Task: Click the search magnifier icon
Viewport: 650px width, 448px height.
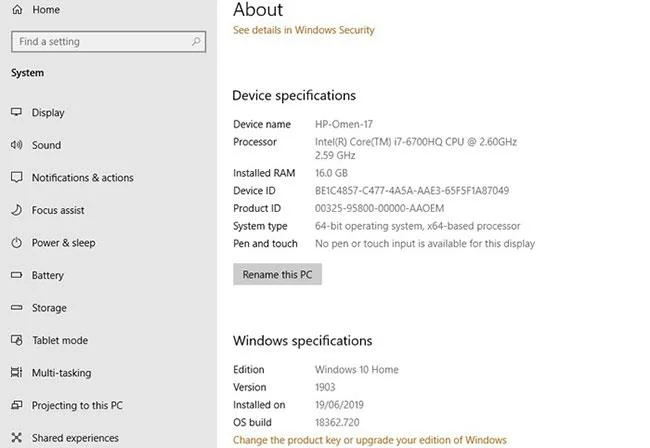Action: click(x=196, y=41)
